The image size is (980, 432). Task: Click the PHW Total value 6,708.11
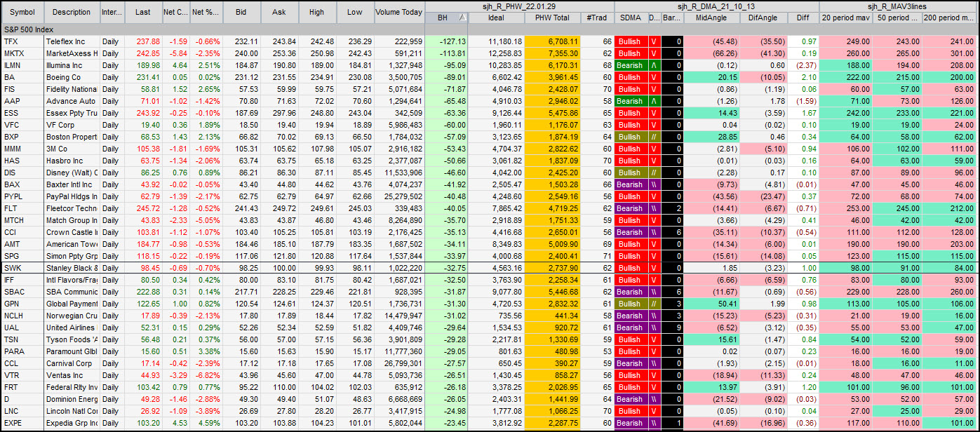[552, 41]
